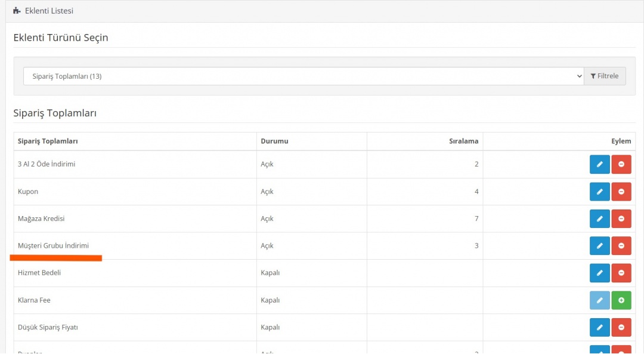
Task: Uninstall the 3 Al 2 Öde İndirimi extension
Action: 621,164
